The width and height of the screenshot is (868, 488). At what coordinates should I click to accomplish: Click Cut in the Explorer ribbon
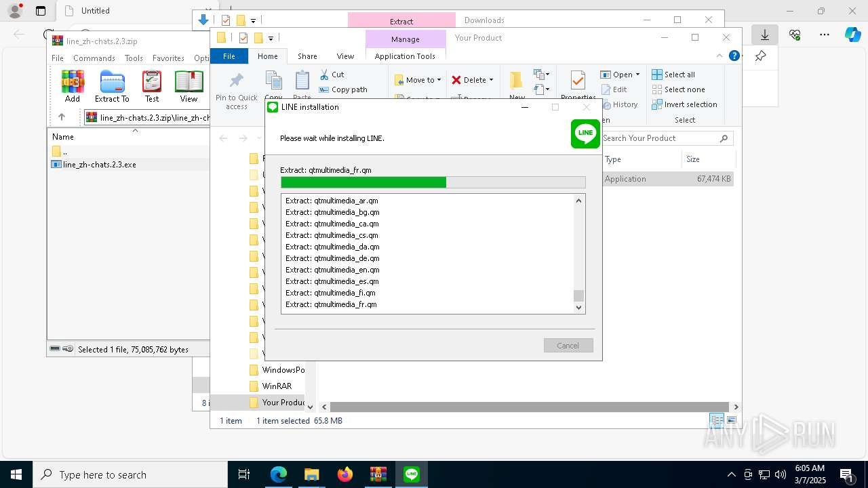pyautogui.click(x=332, y=75)
